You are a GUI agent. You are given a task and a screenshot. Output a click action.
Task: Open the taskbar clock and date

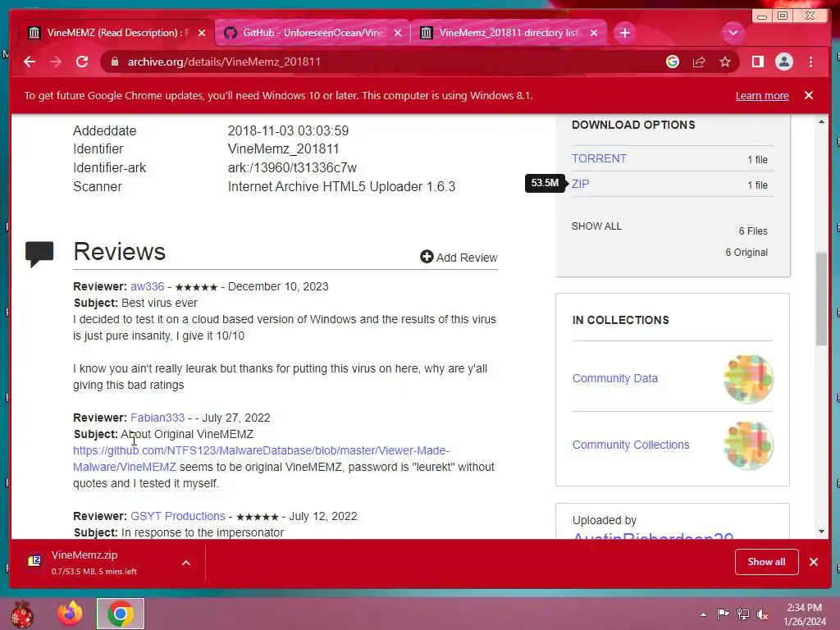click(x=805, y=614)
